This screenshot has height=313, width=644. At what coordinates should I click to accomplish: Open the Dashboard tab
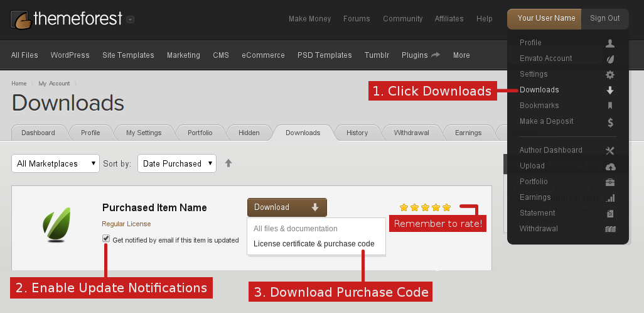[38, 133]
